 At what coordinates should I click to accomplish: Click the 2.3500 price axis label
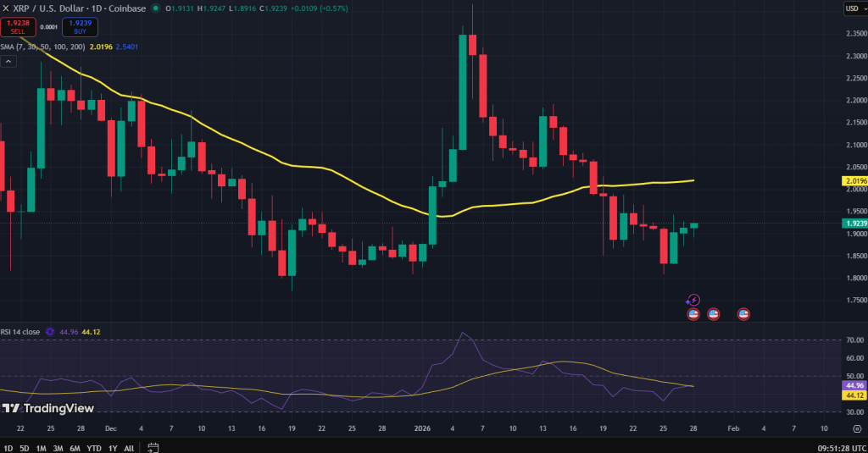(x=856, y=34)
